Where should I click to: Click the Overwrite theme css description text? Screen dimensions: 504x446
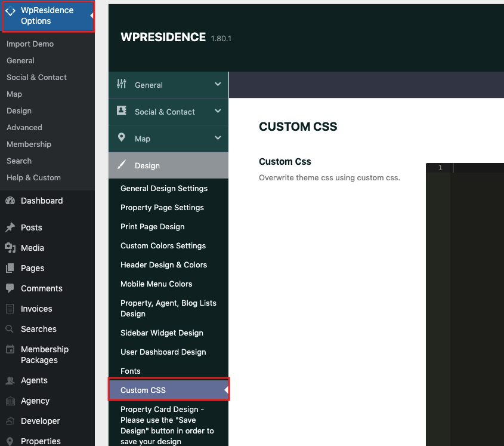tap(329, 178)
